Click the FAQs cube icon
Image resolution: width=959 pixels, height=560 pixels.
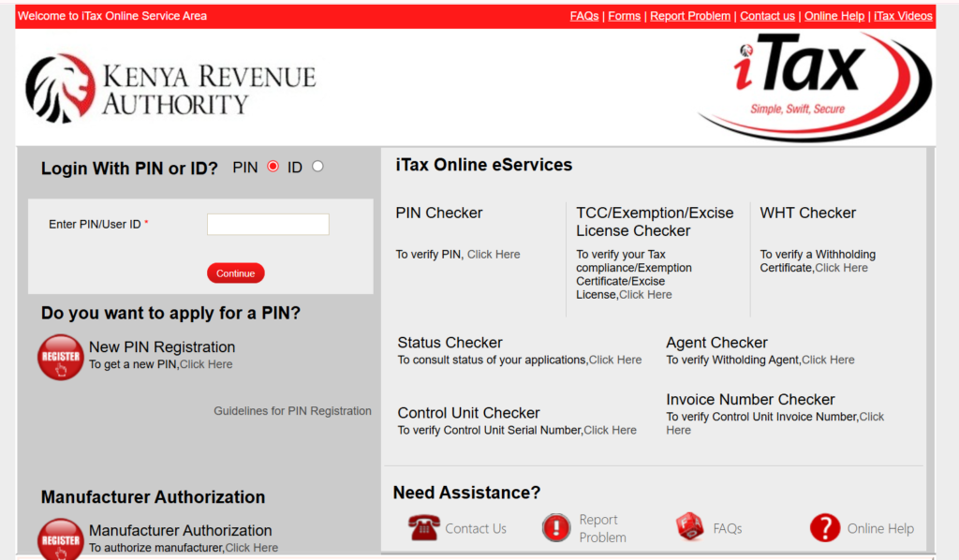point(691,527)
